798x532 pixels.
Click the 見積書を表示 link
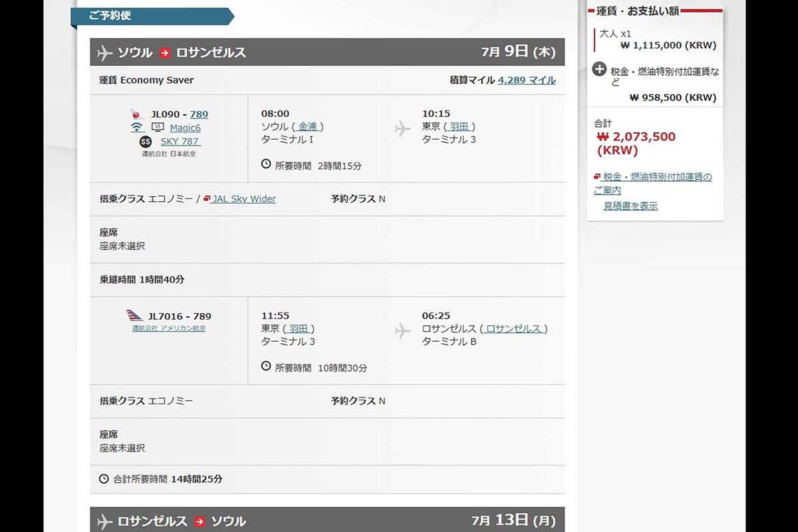pos(630,206)
